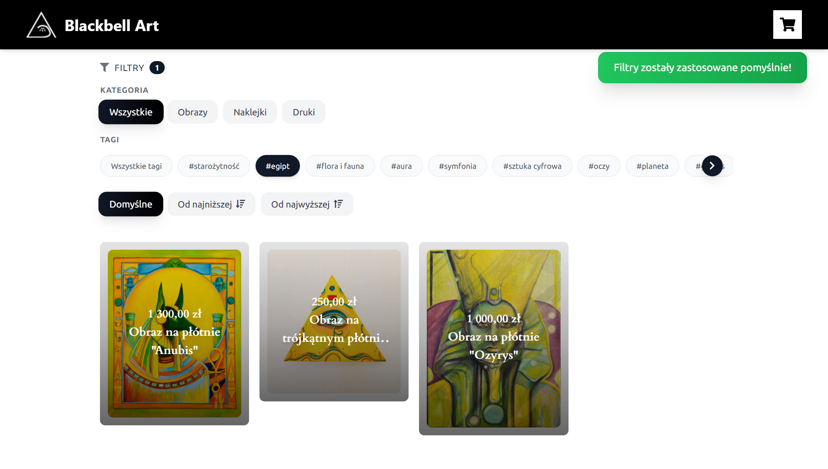This screenshot has height=469, width=828.
Task: Click the ascending sort icon on Od najniższej
Action: click(x=241, y=204)
